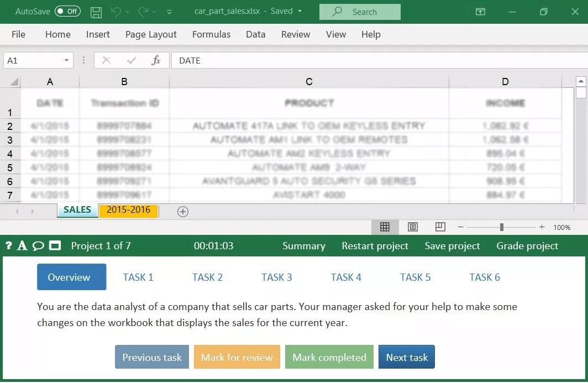Image resolution: width=588 pixels, height=383 pixels.
Task: Click the formula bar input field
Action: tap(380, 60)
